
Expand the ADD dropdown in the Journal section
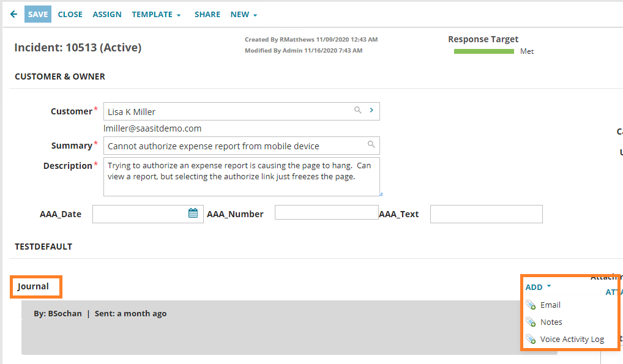(535, 286)
